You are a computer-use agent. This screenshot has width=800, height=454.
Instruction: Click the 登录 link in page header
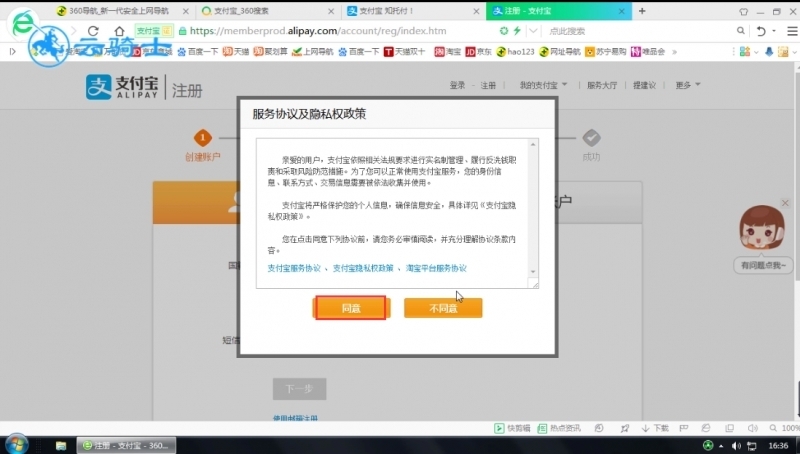(x=457, y=85)
